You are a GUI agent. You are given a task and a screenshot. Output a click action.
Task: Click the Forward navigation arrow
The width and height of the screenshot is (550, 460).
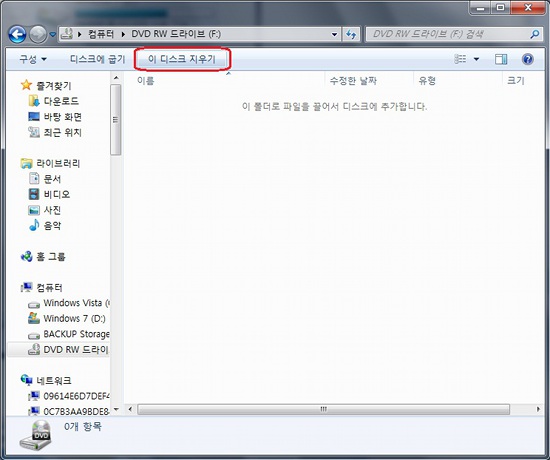point(38,34)
